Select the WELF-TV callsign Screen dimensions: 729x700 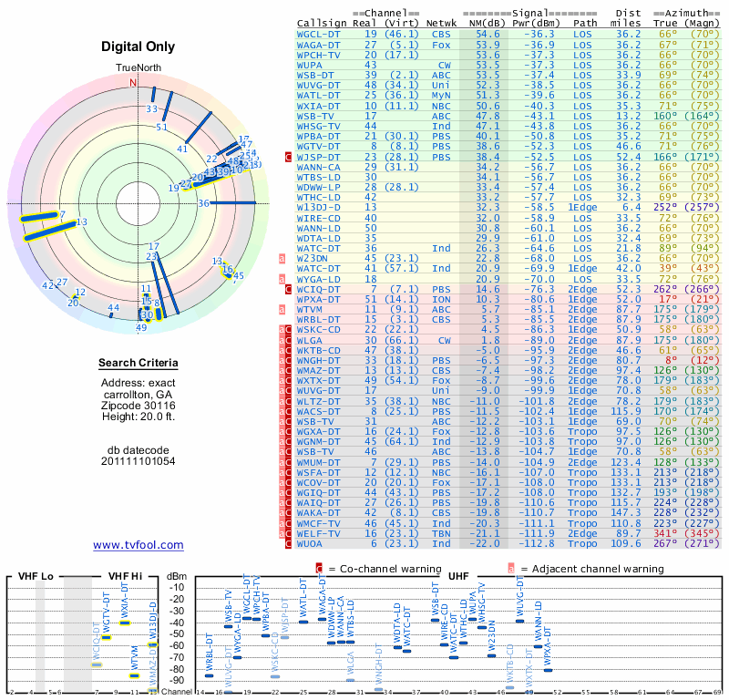coord(318,533)
